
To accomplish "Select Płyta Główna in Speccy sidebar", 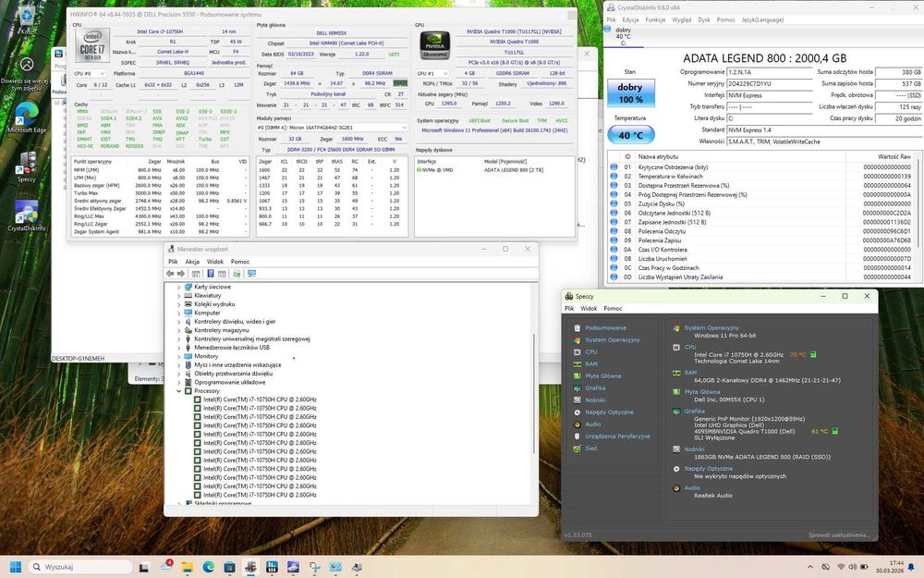I will point(602,376).
